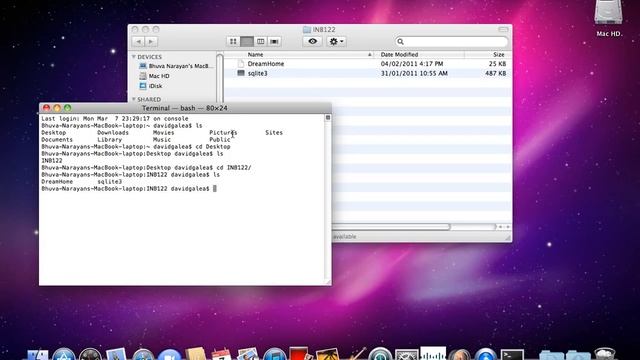Open App Store from the Dock
The image size is (640, 360).
pos(64,354)
